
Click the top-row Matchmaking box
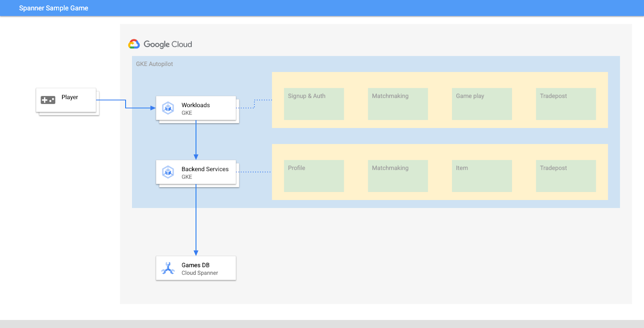tap(398, 104)
